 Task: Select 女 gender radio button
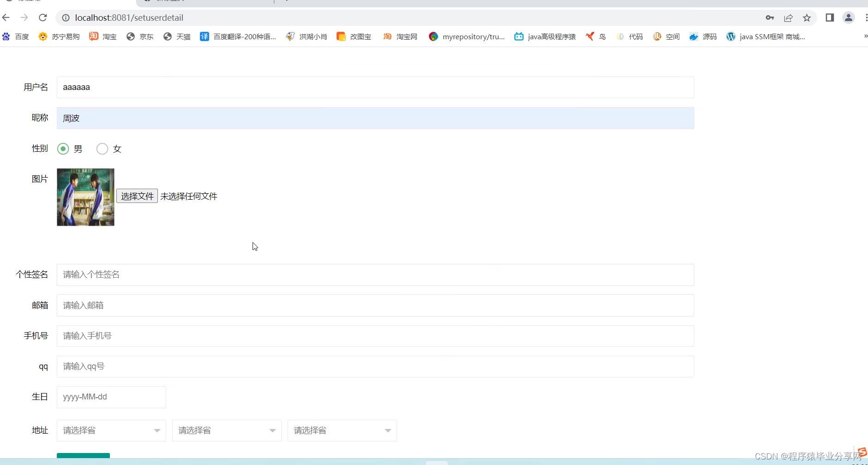click(x=102, y=149)
